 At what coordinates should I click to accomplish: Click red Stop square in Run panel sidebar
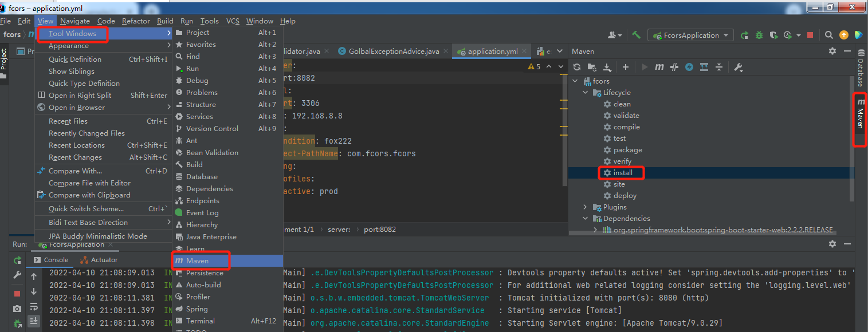pyautogui.click(x=17, y=293)
